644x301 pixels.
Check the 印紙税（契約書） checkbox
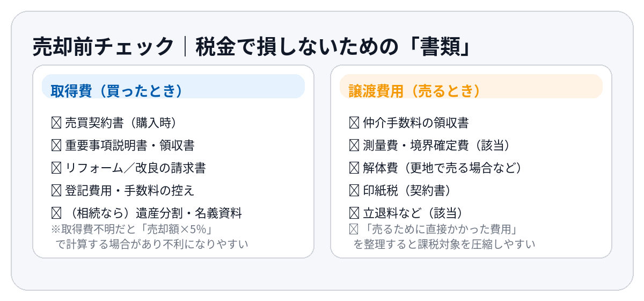(354, 190)
